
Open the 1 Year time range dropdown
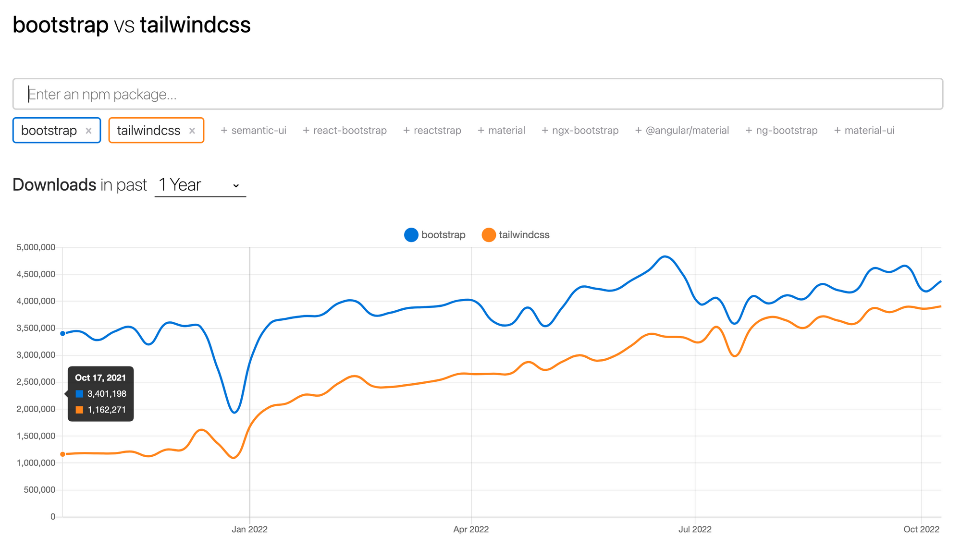(200, 185)
